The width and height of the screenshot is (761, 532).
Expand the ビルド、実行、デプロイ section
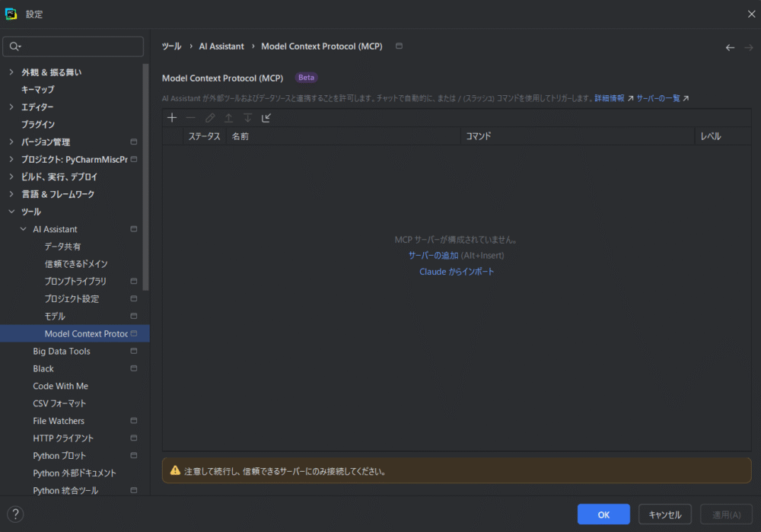pos(11,177)
